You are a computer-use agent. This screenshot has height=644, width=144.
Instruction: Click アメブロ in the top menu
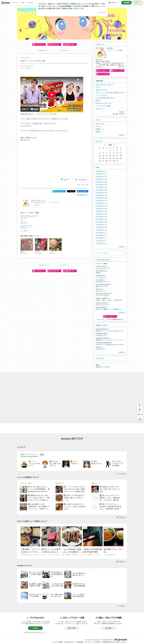(x=31, y=2)
